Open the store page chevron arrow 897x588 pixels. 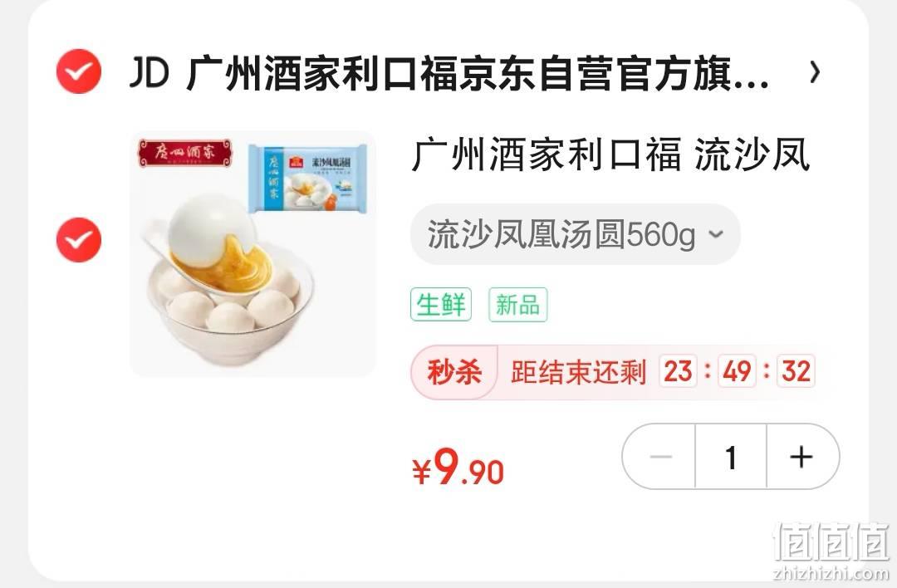click(x=815, y=72)
